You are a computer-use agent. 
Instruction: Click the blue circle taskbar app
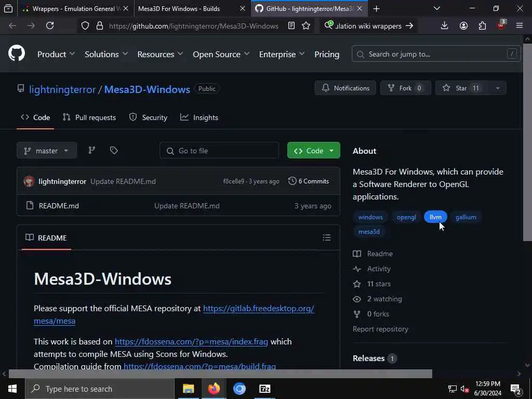239,389
